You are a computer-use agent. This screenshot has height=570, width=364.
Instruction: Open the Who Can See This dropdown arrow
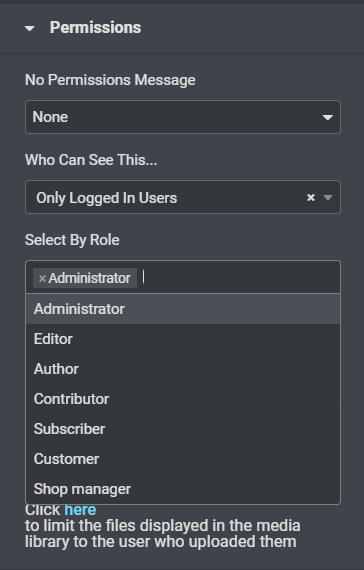(x=328, y=197)
